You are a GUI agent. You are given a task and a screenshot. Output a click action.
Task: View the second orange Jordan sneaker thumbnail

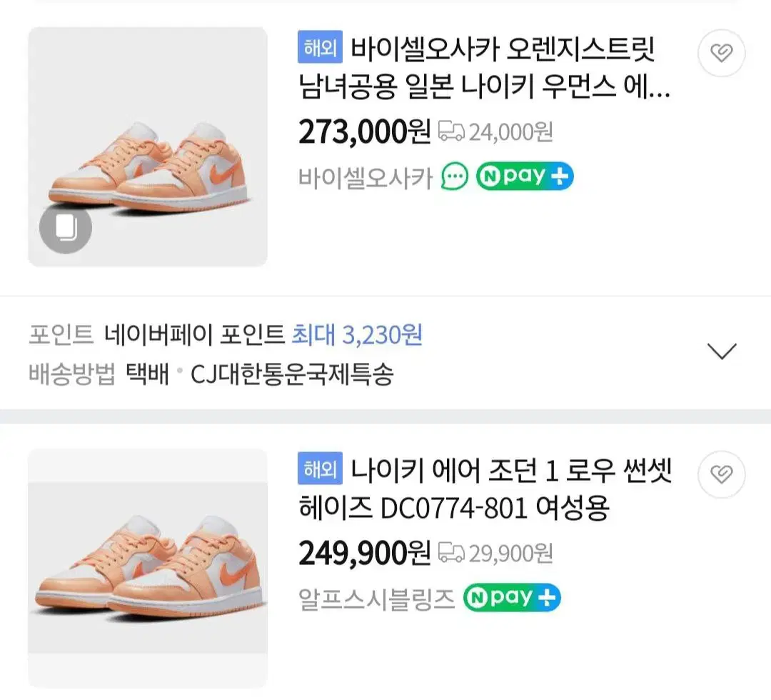(x=148, y=569)
